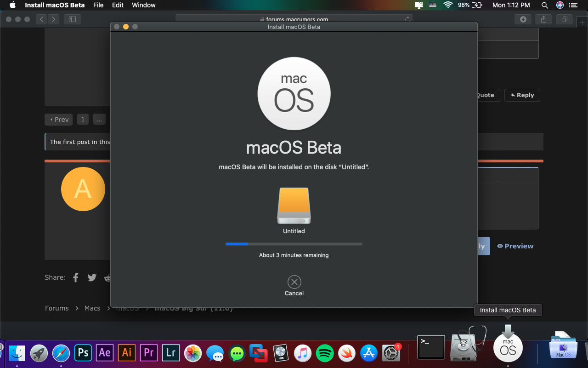Go forward in Safari window
This screenshot has width=588, height=368.
click(54, 19)
